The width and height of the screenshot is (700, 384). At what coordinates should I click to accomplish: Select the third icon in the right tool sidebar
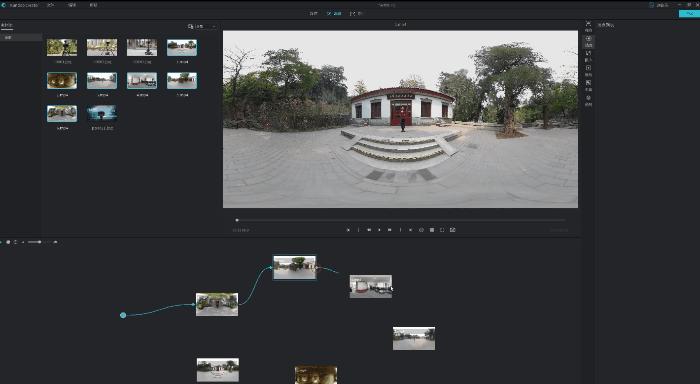(588, 56)
